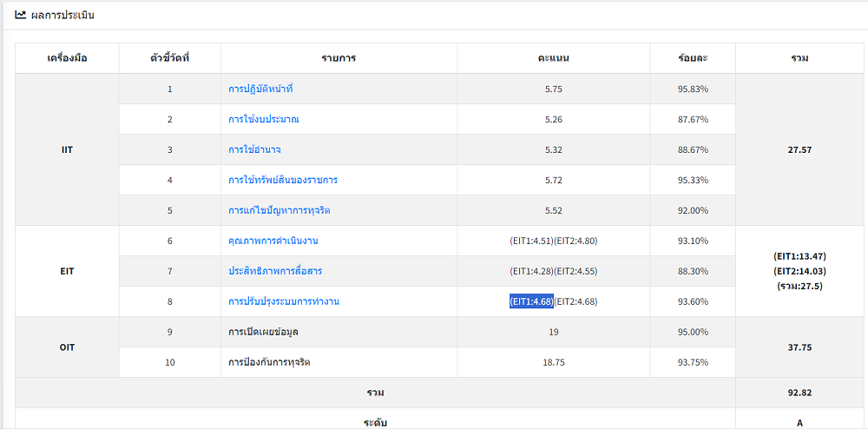This screenshot has width=868, height=430.
Task: Open the ประสิทธิภาพการสื่อสาร link
Action: pyautogui.click(x=275, y=272)
